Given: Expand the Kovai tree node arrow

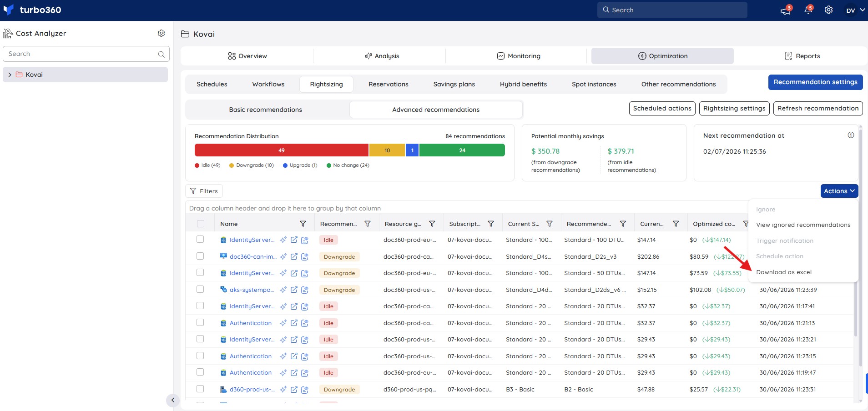Looking at the screenshot, I should [x=10, y=75].
